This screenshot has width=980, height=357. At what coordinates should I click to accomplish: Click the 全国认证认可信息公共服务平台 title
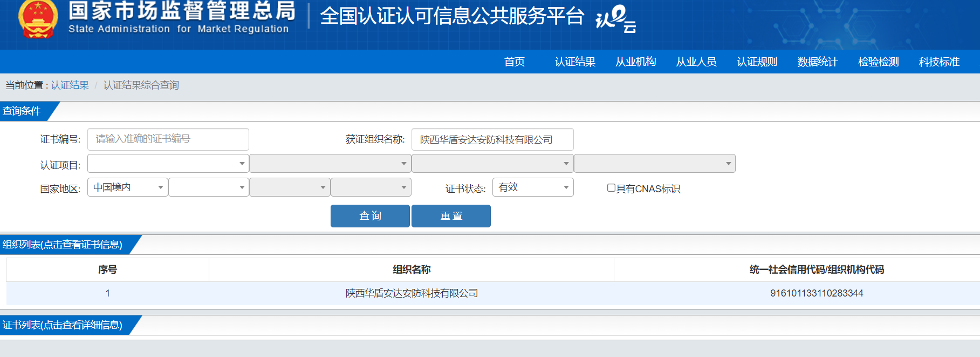452,16
